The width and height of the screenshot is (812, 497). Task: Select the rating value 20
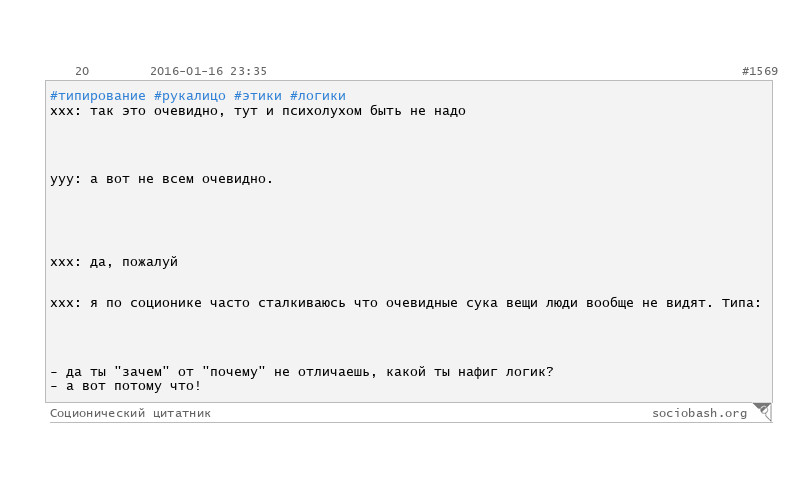point(82,71)
